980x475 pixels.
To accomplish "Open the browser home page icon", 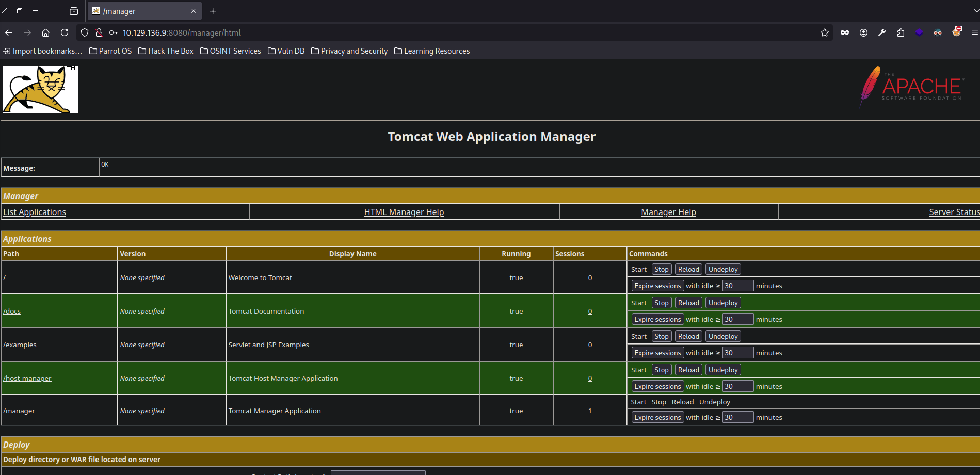I will pyautogui.click(x=46, y=32).
